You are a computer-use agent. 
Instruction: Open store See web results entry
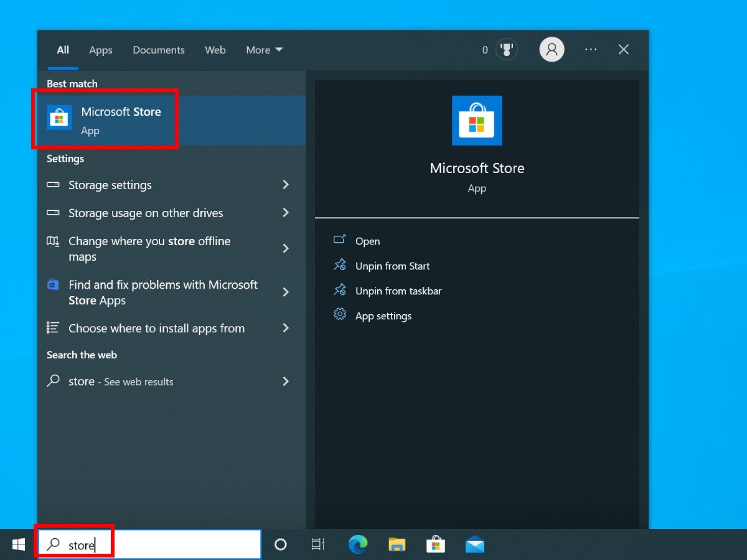(171, 381)
